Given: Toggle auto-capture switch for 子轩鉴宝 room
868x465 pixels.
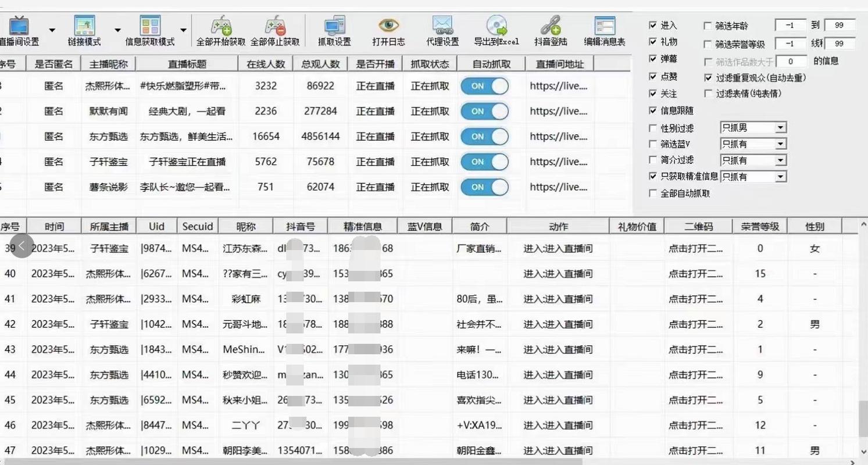Looking at the screenshot, I should (484, 162).
